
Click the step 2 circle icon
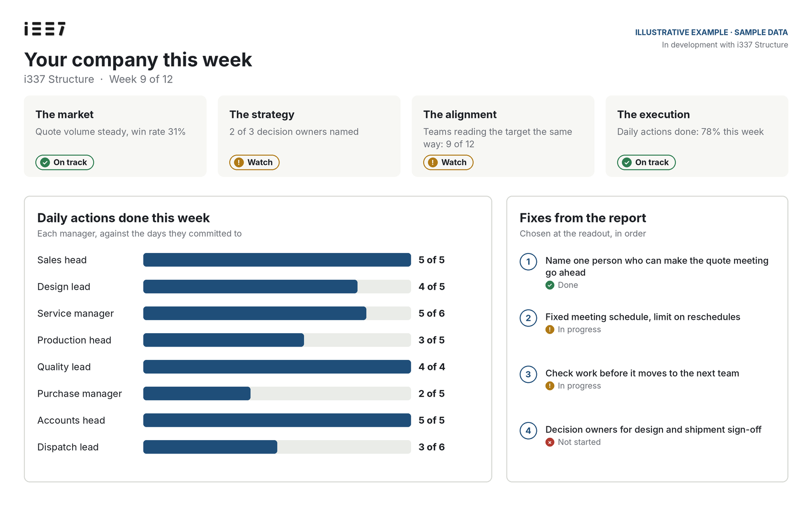pyautogui.click(x=528, y=318)
